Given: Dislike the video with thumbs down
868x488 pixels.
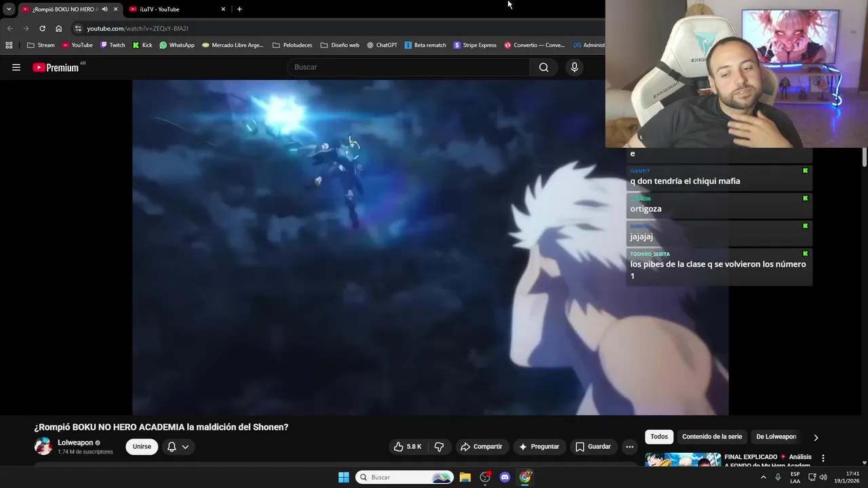Looking at the screenshot, I should coord(439,447).
